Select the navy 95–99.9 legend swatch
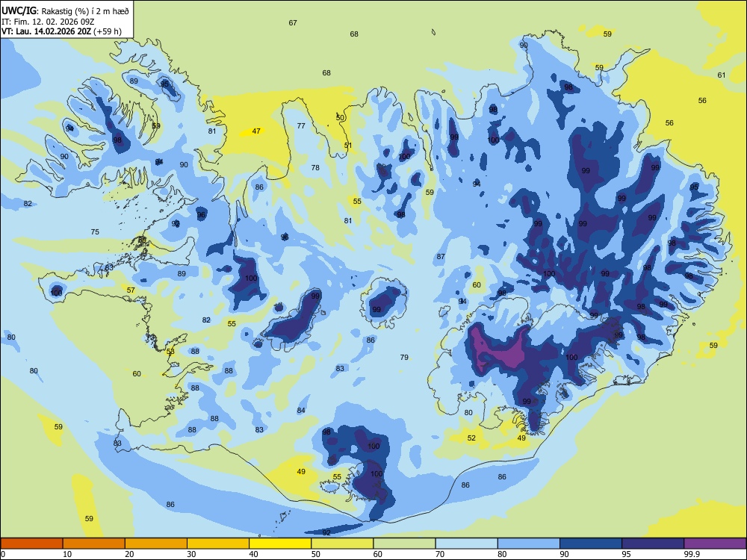 coord(653,544)
